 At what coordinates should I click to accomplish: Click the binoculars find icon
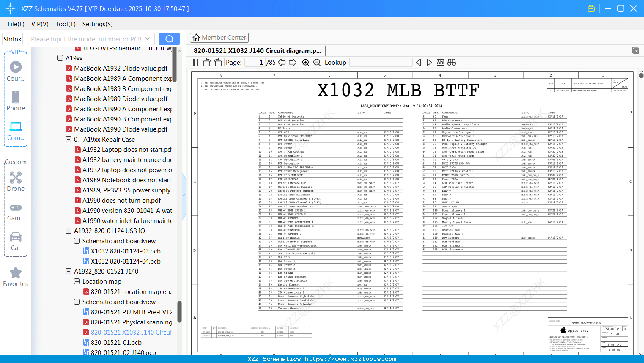point(452,62)
